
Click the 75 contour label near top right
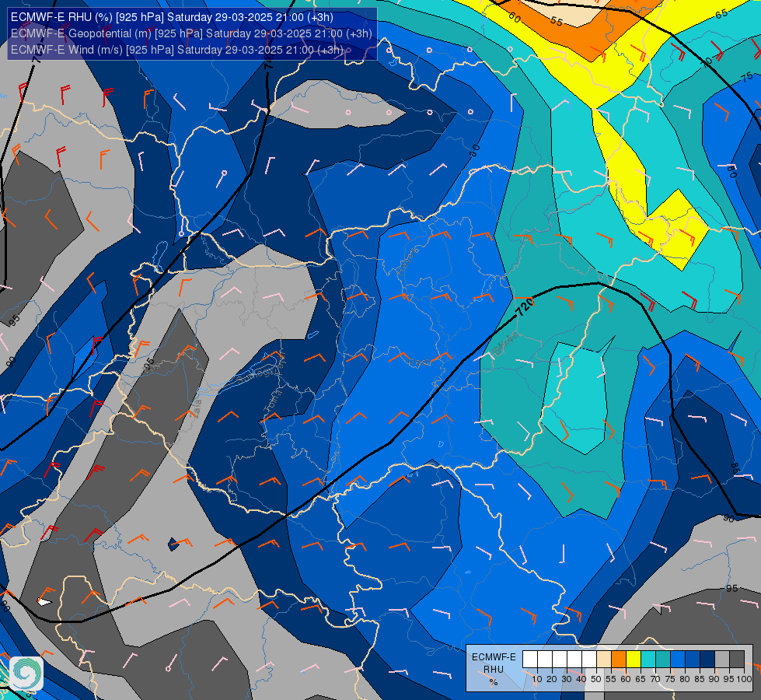pos(747,76)
